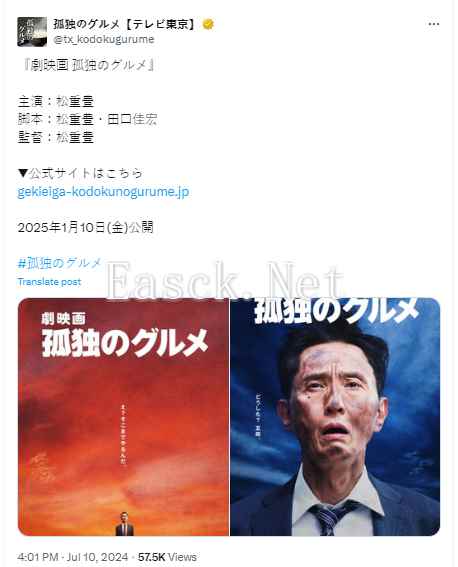Viewport: 458px width, 567px height.
Task: Click the account profile avatar image
Action: pyautogui.click(x=32, y=31)
